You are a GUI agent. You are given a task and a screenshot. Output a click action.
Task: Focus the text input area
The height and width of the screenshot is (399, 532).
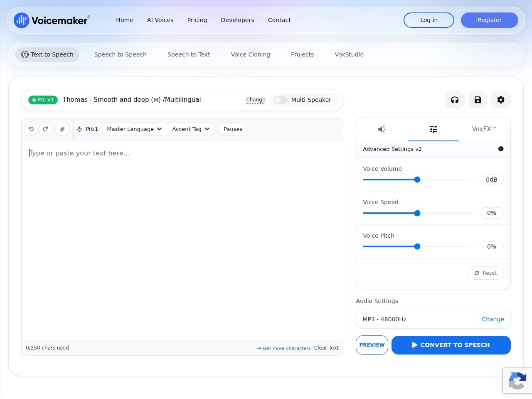182,241
